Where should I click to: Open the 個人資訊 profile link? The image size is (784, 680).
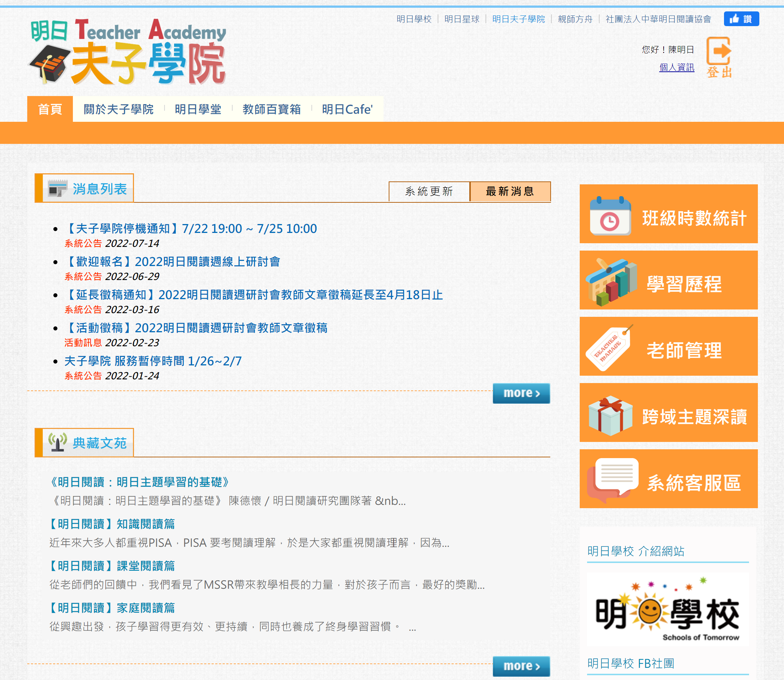coord(677,67)
